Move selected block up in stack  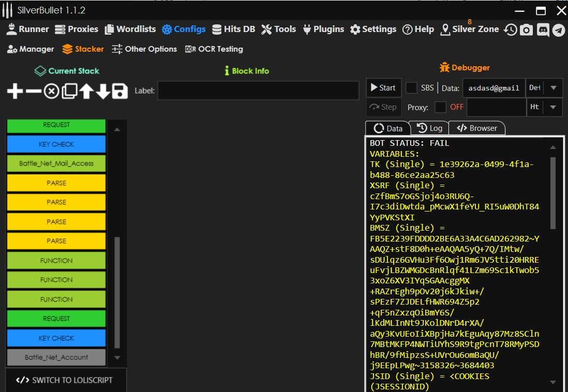coord(86,92)
